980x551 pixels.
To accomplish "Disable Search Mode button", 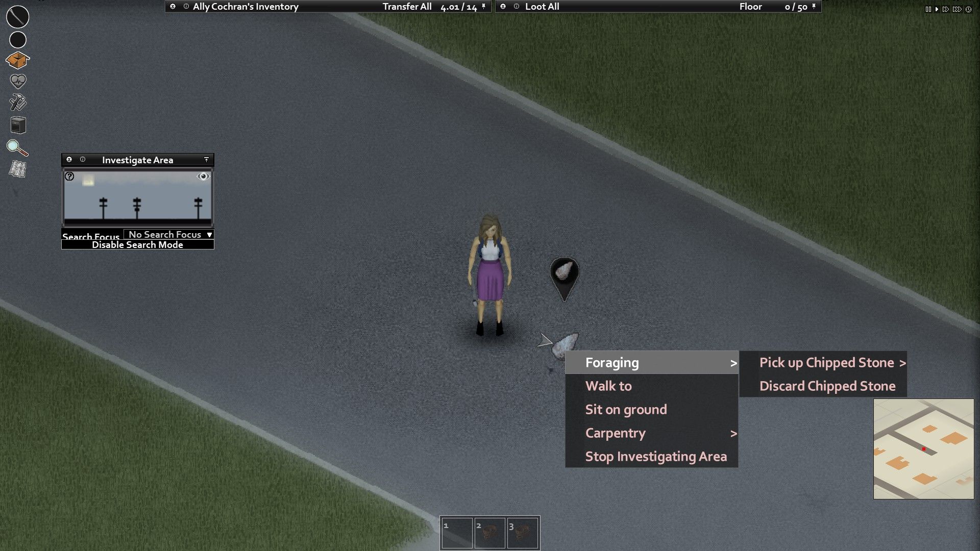I will click(x=138, y=244).
